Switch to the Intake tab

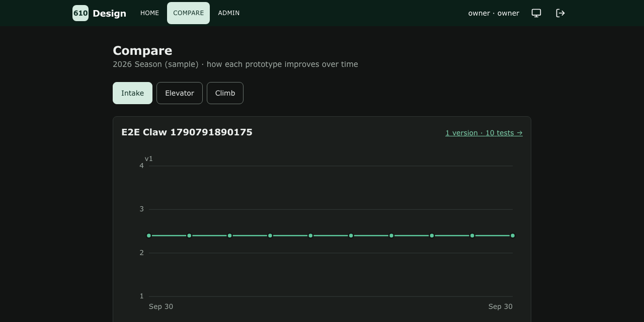pos(132,93)
